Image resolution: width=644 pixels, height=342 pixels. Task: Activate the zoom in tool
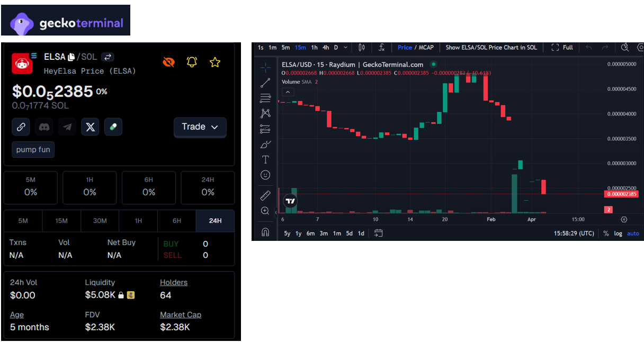pos(265,211)
